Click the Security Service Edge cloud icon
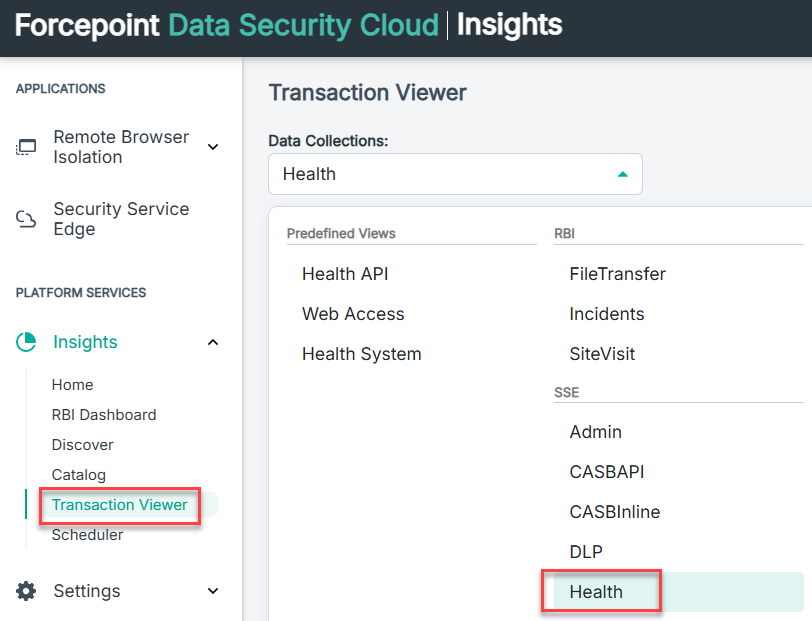The image size is (812, 621). pyautogui.click(x=26, y=219)
